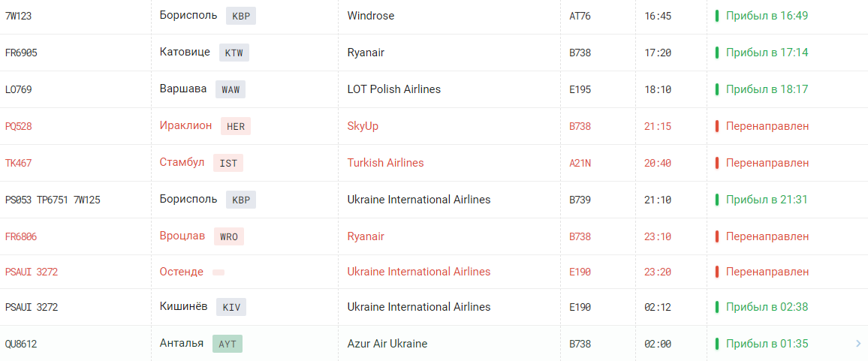Click the LOT Polish Airlines entry
The width and height of the screenshot is (868, 361).
(393, 89)
